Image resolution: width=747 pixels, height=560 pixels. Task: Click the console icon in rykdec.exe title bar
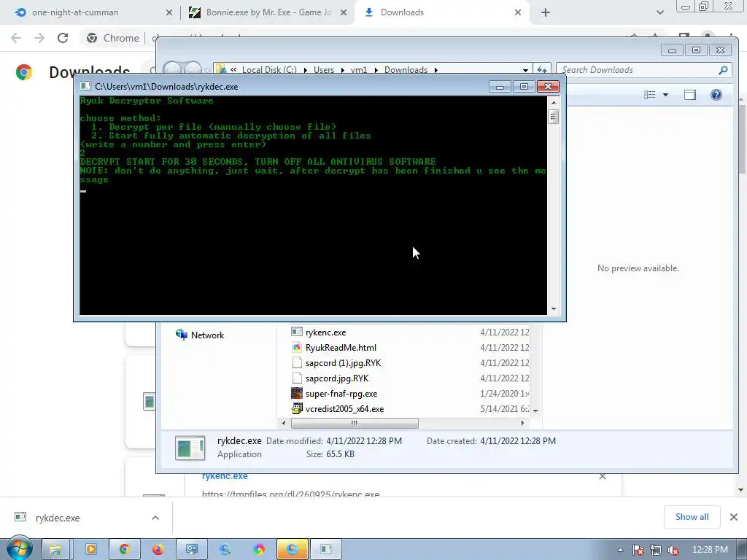click(x=85, y=86)
